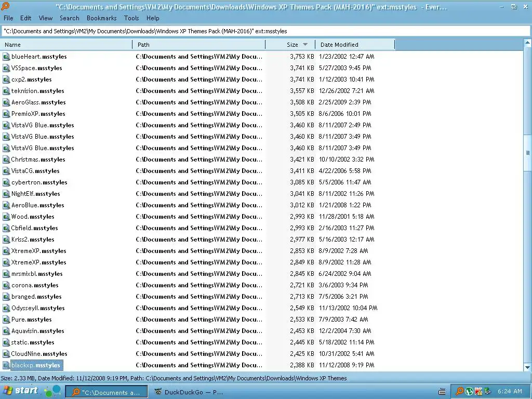Click the Everything magnifier icon in system tray
Image resolution: width=532 pixels, height=399 pixels.
tap(459, 391)
